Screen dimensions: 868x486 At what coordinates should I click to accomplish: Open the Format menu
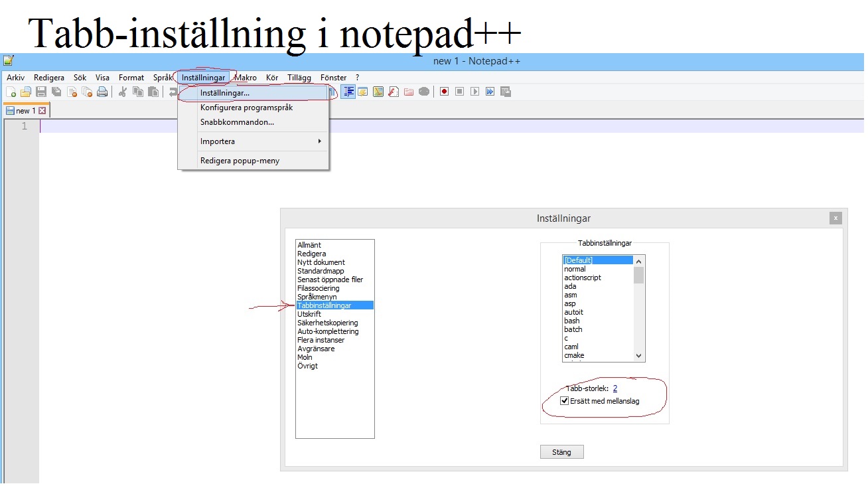(131, 78)
